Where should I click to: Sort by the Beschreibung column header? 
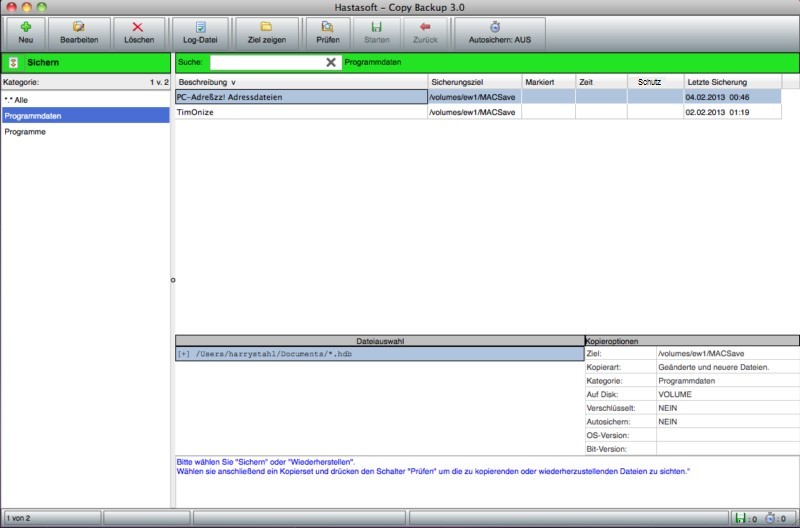coord(300,81)
